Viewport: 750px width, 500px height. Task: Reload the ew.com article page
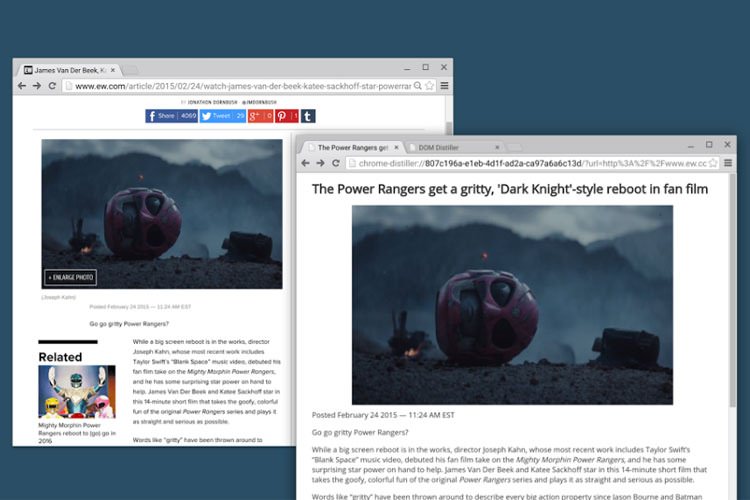point(52,86)
